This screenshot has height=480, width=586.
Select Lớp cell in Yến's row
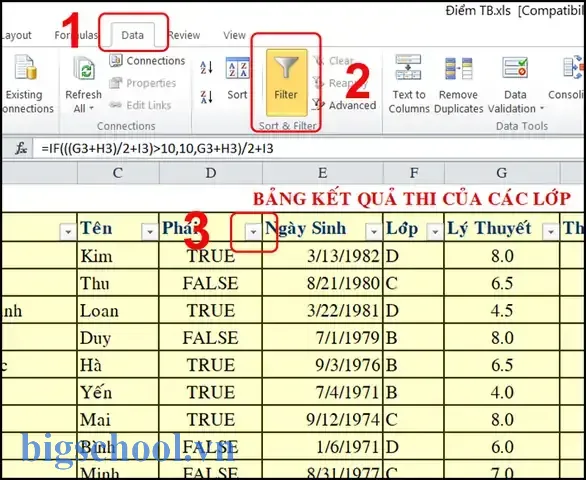(x=414, y=393)
